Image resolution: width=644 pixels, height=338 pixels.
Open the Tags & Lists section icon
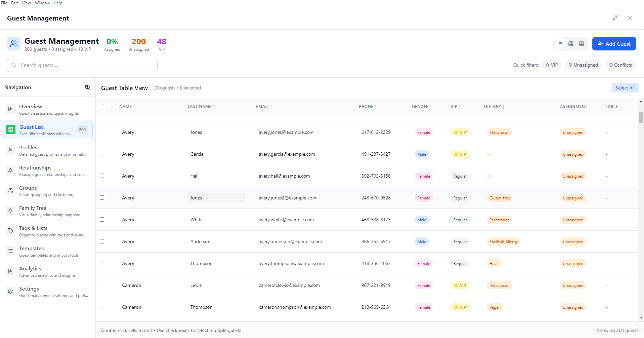coord(10,231)
